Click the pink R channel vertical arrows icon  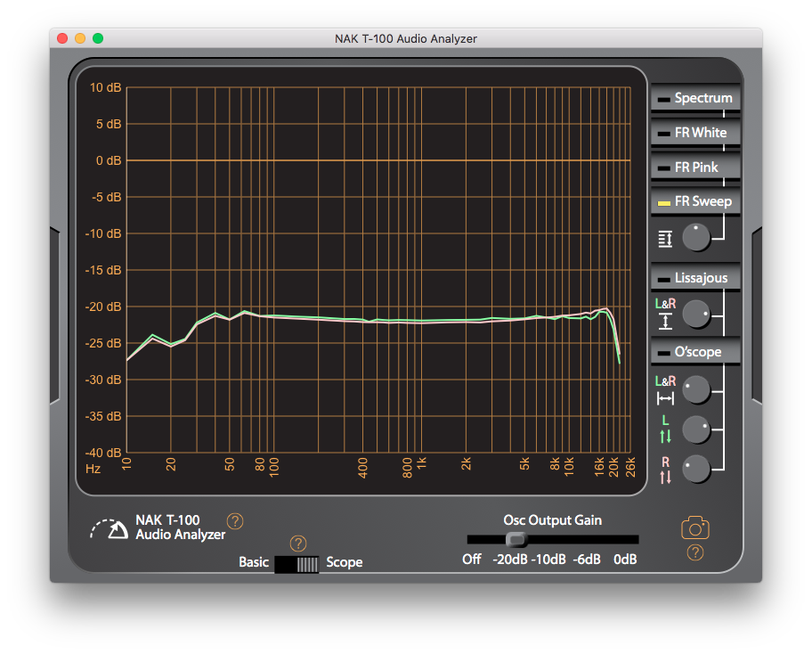665,470
